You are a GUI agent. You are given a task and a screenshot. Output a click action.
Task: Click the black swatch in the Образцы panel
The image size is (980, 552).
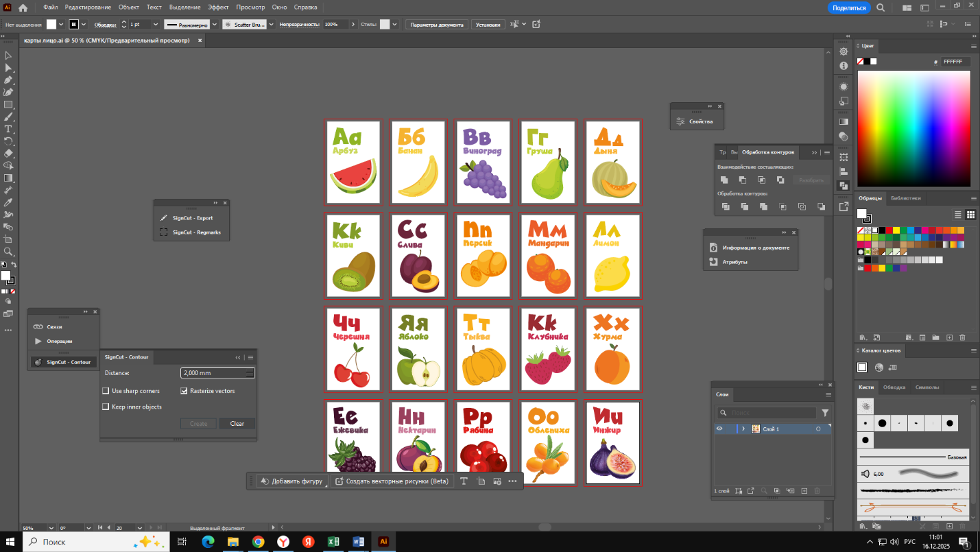[883, 230]
